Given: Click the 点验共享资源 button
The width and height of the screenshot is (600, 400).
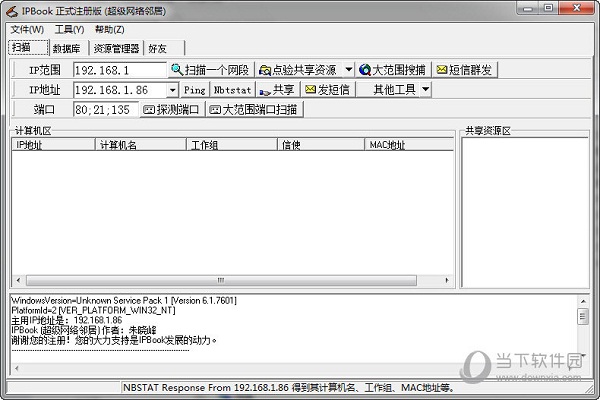Looking at the screenshot, I should click(298, 70).
